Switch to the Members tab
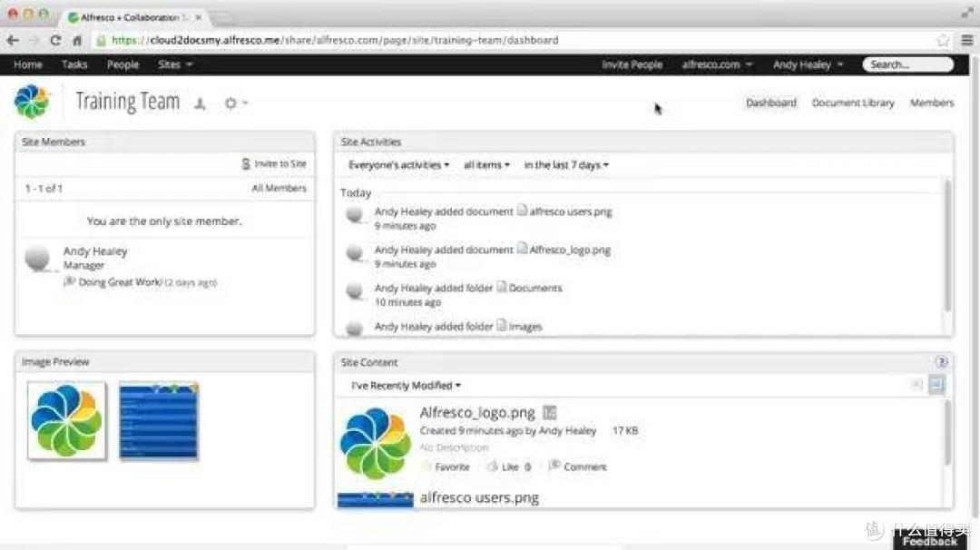 pyautogui.click(x=931, y=103)
